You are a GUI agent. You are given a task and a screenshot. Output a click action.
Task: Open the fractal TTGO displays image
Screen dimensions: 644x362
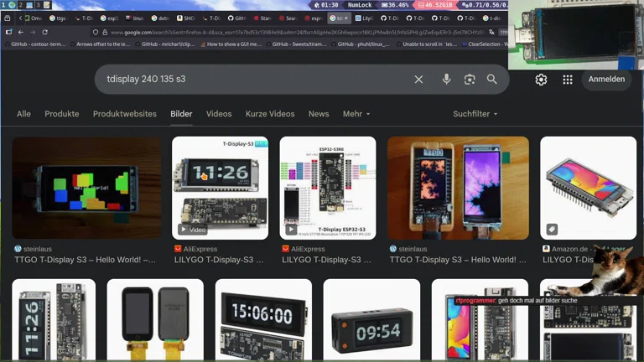click(x=458, y=188)
